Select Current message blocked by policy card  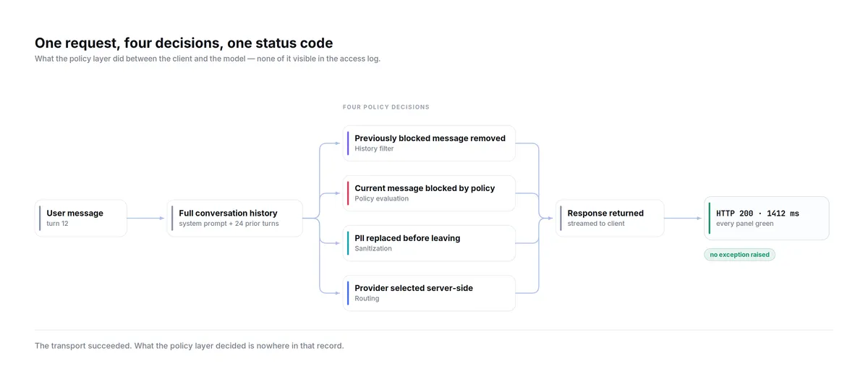[429, 193]
